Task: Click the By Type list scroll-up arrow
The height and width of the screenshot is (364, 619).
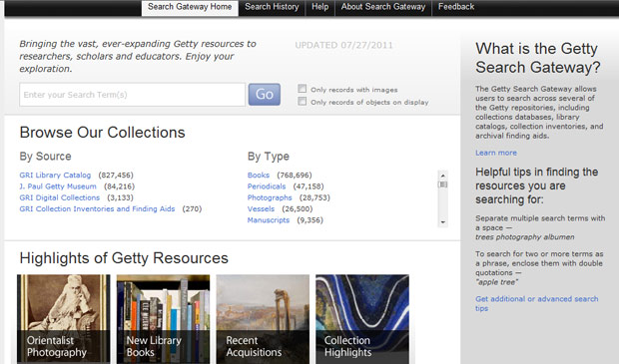Action: pos(443,176)
